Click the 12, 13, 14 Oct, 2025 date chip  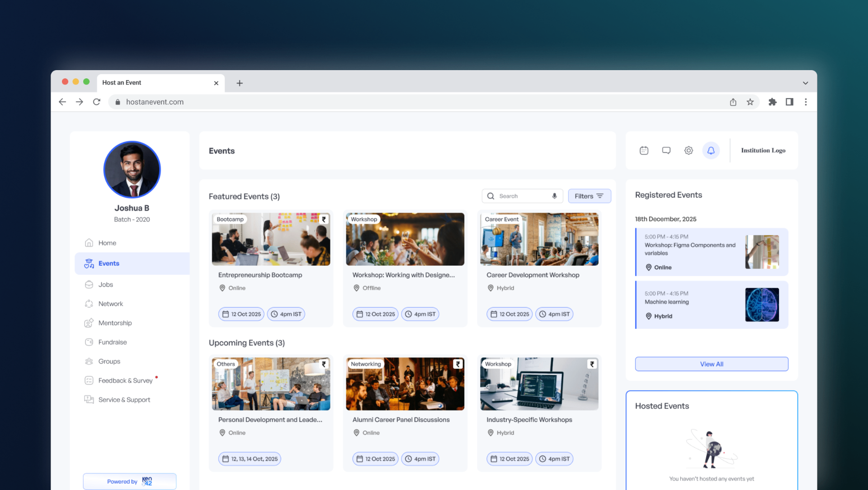pos(250,459)
